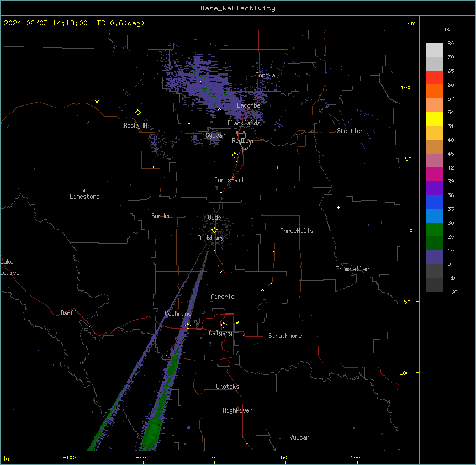Select the violet 36-39 dBZ swatch
The height and width of the screenshot is (465, 476).
coord(434,188)
